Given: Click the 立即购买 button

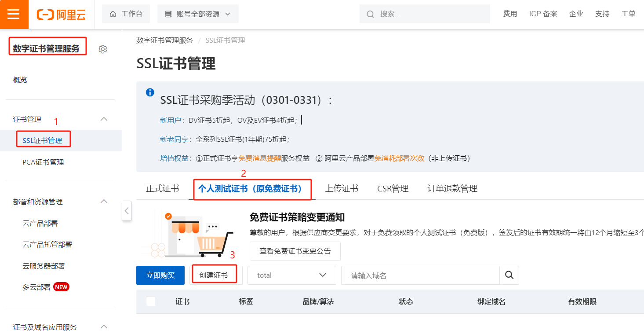Looking at the screenshot, I should click(160, 275).
